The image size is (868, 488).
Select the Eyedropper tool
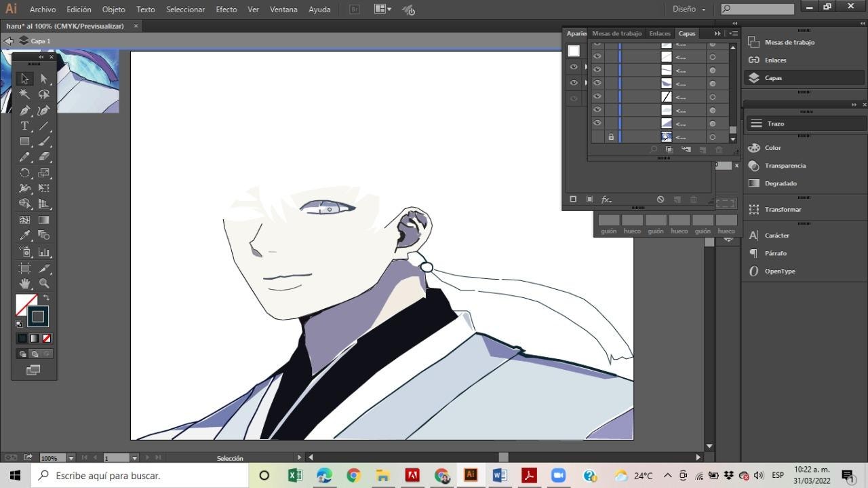pos(24,235)
